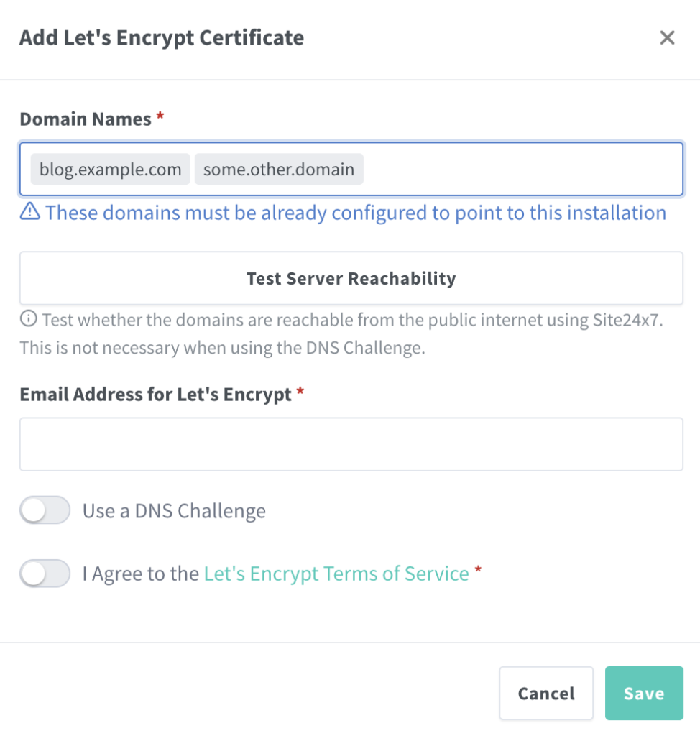Click the Use a DNS Challenge label text
This screenshot has height=736, width=700.
point(174,511)
